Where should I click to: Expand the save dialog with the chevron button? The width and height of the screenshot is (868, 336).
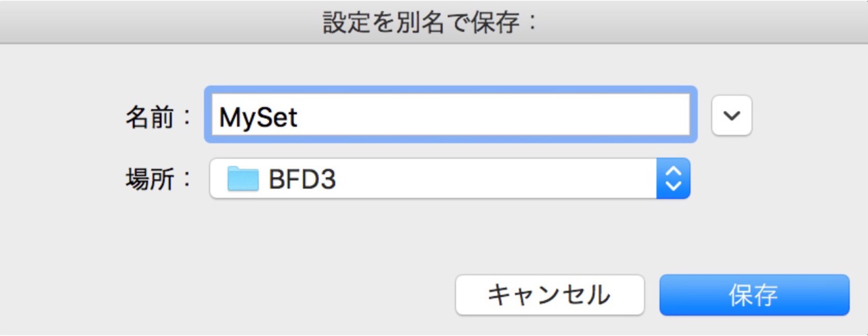pyautogui.click(x=731, y=115)
